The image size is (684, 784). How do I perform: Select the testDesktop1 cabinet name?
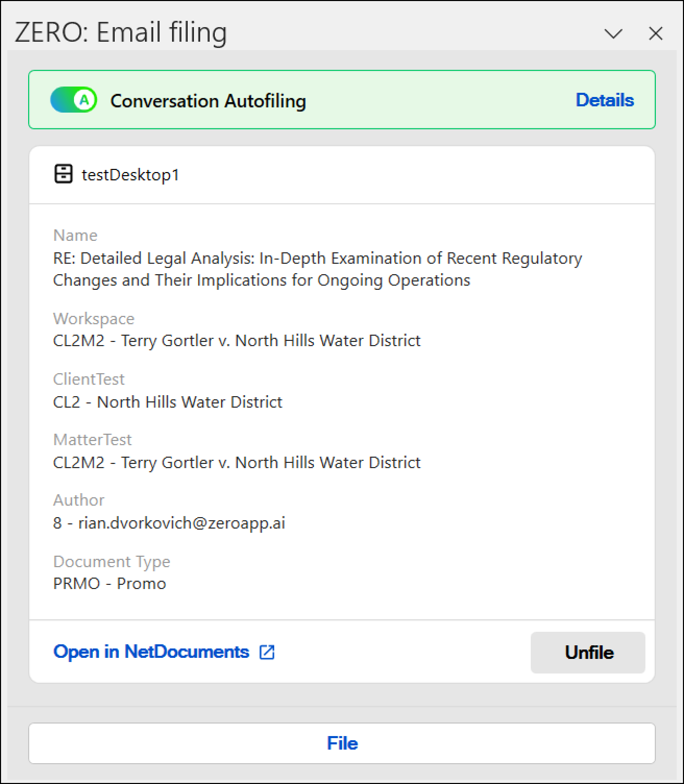click(130, 175)
